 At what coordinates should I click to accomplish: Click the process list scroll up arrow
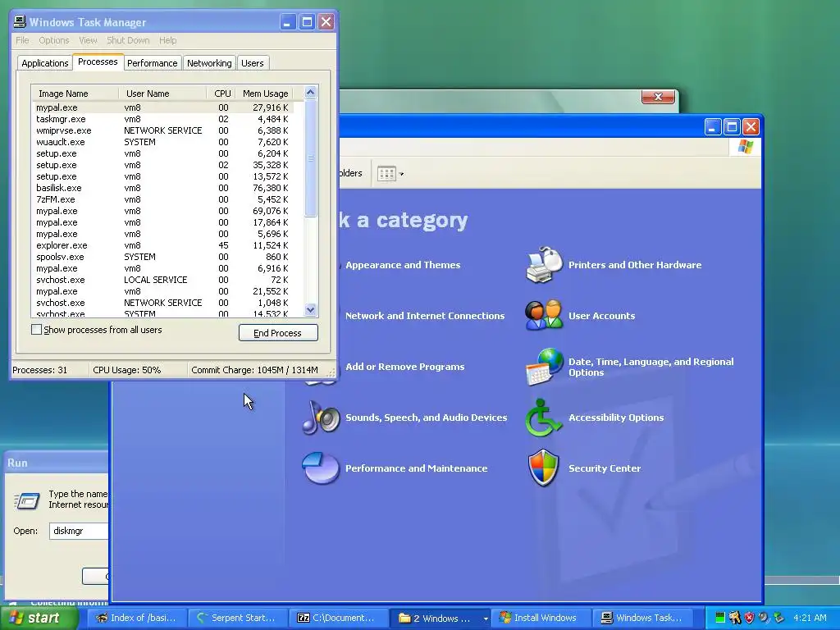[310, 93]
